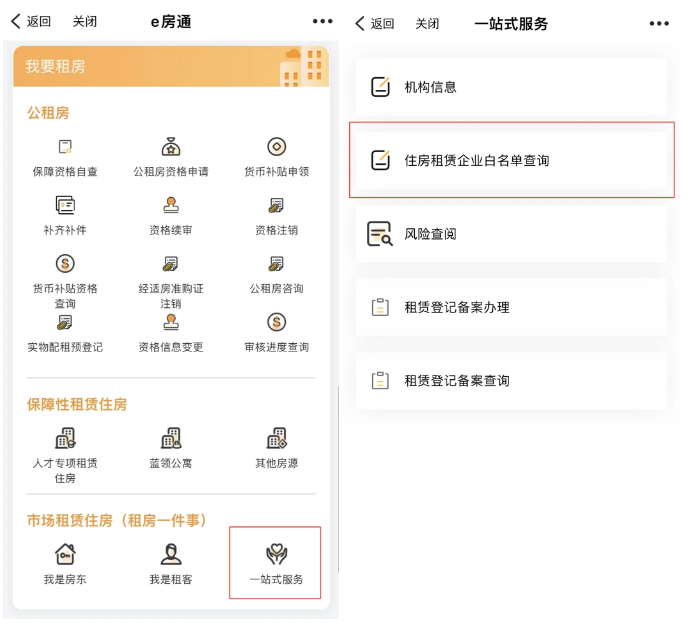Viewport: 686px width, 639px height.
Task: Tap 我是租客 icon
Action: coord(171,555)
